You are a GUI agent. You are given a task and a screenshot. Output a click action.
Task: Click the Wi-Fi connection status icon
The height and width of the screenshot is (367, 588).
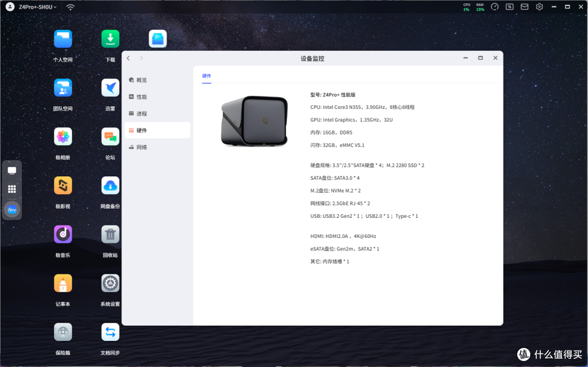(x=70, y=7)
